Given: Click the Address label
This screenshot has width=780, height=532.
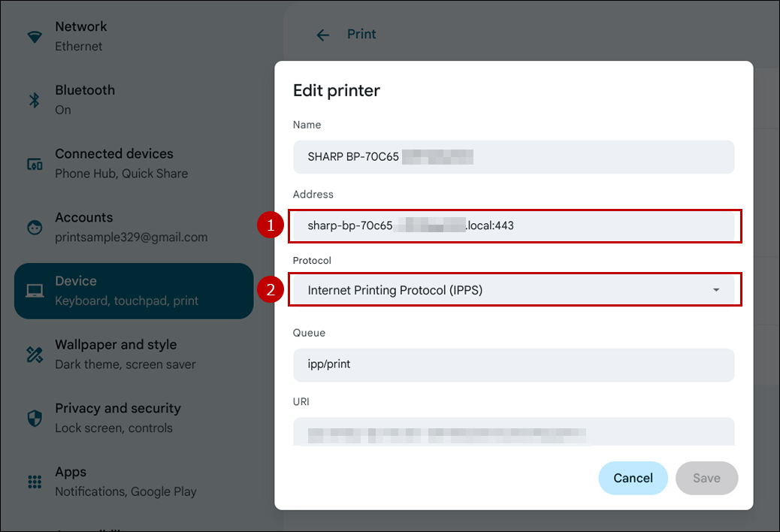Looking at the screenshot, I should (313, 195).
